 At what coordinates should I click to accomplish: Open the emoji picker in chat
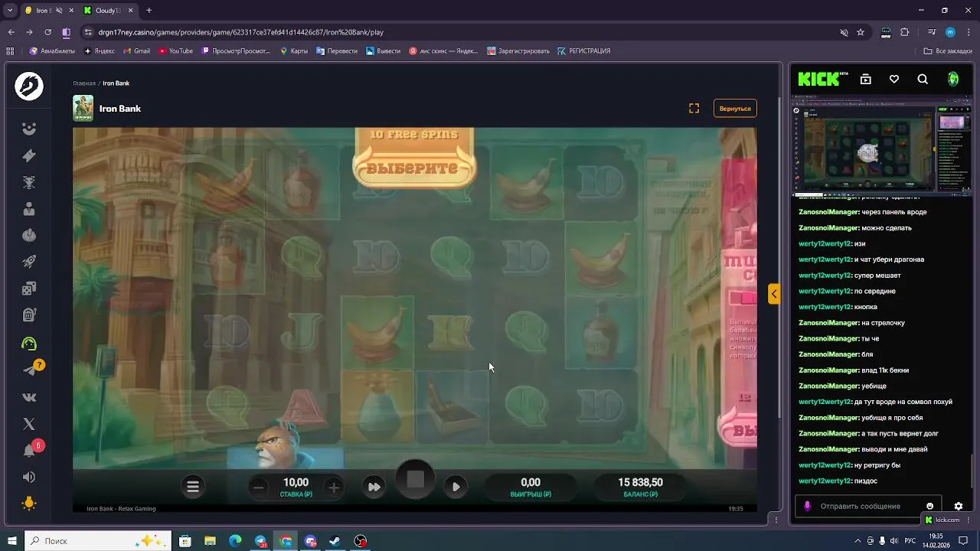[x=930, y=506]
